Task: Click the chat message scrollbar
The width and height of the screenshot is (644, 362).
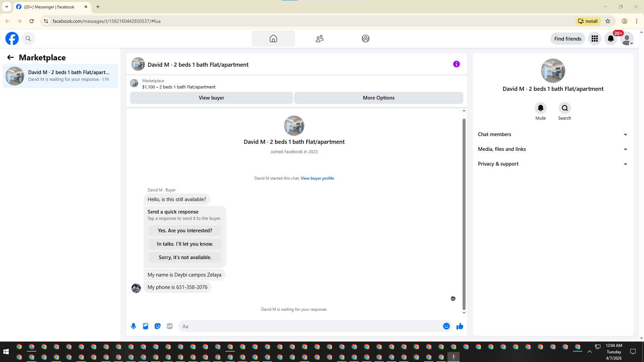Action: click(464, 215)
